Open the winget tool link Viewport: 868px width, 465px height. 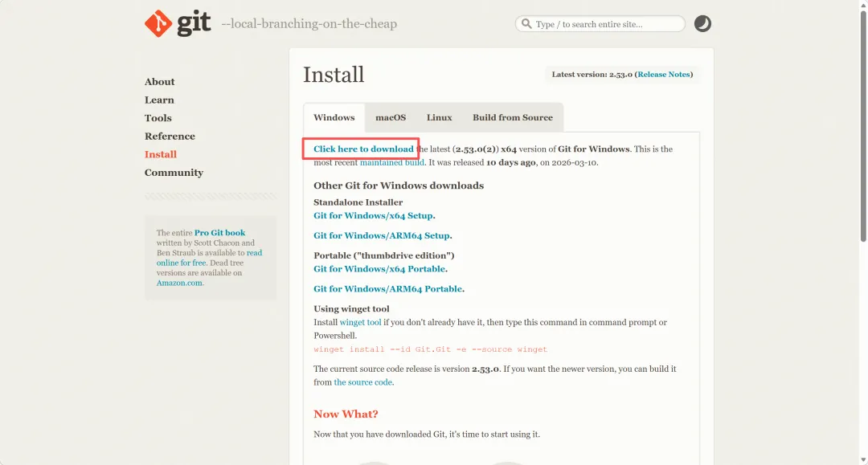tap(360, 322)
